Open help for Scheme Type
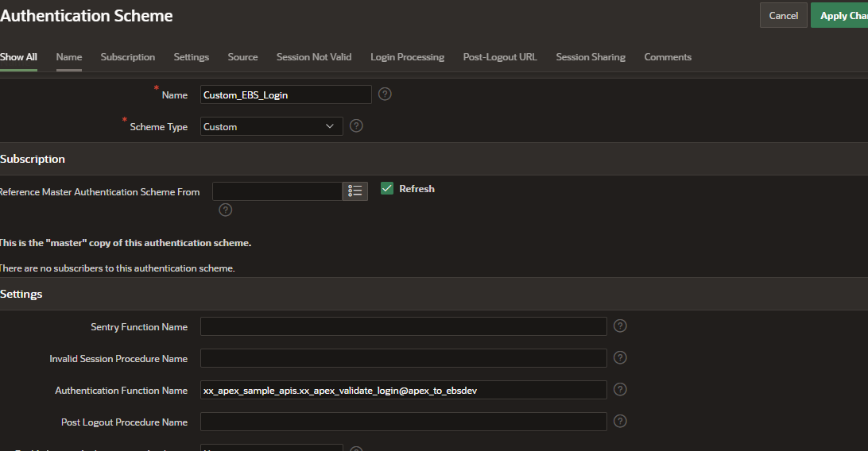This screenshot has height=451, width=868. (x=356, y=126)
